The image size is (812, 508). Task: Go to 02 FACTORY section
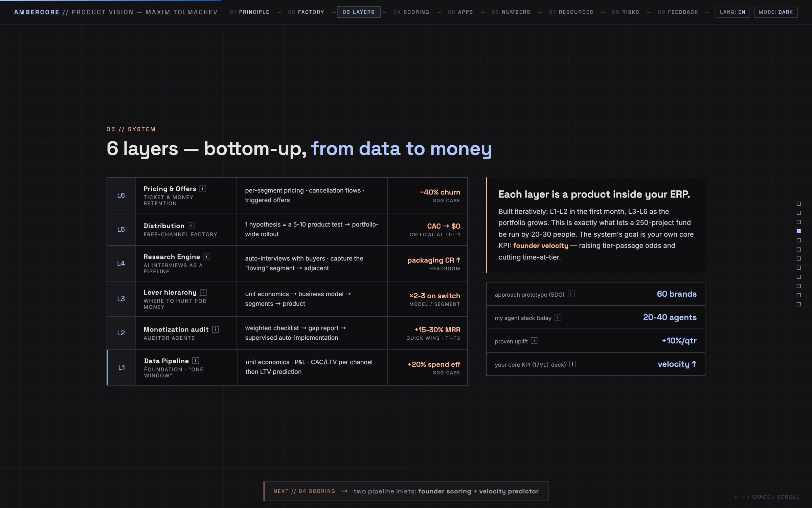(x=306, y=12)
